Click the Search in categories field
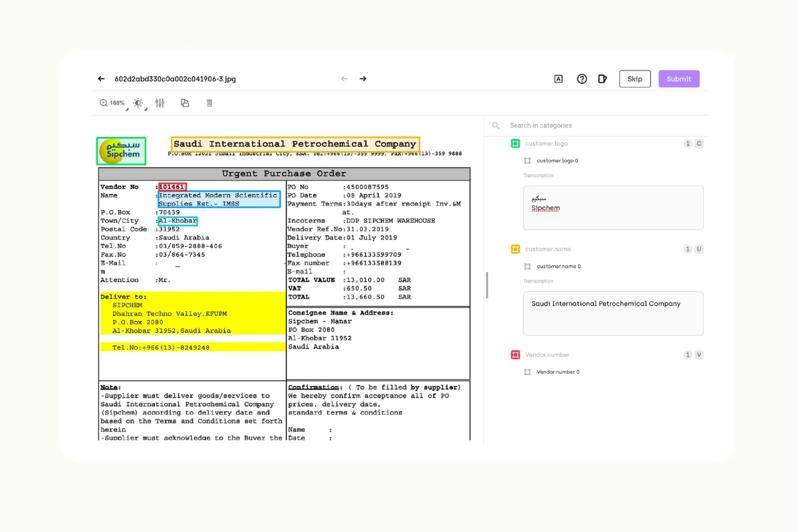Image resolution: width=798 pixels, height=532 pixels. coord(541,125)
